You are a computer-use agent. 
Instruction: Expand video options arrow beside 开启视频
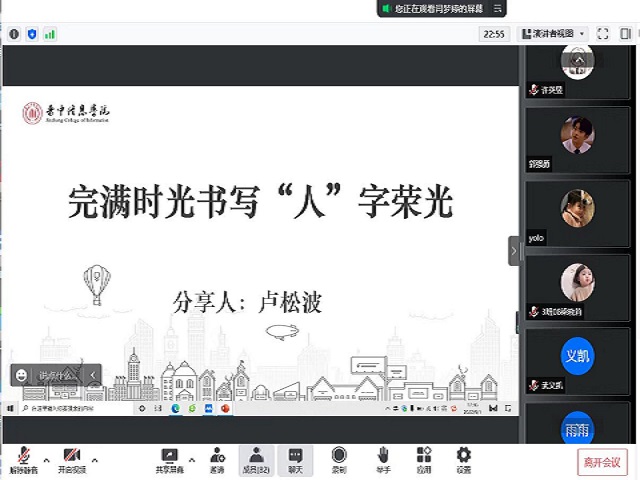pos(95,460)
